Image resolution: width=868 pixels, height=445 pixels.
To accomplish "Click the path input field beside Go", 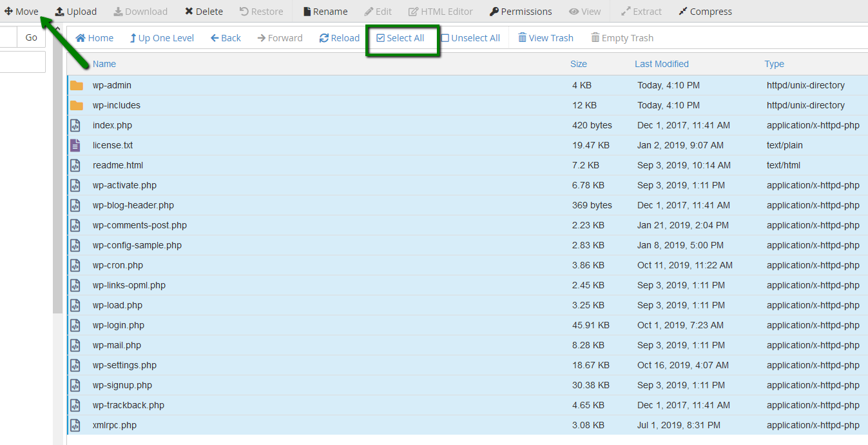I will [x=8, y=37].
